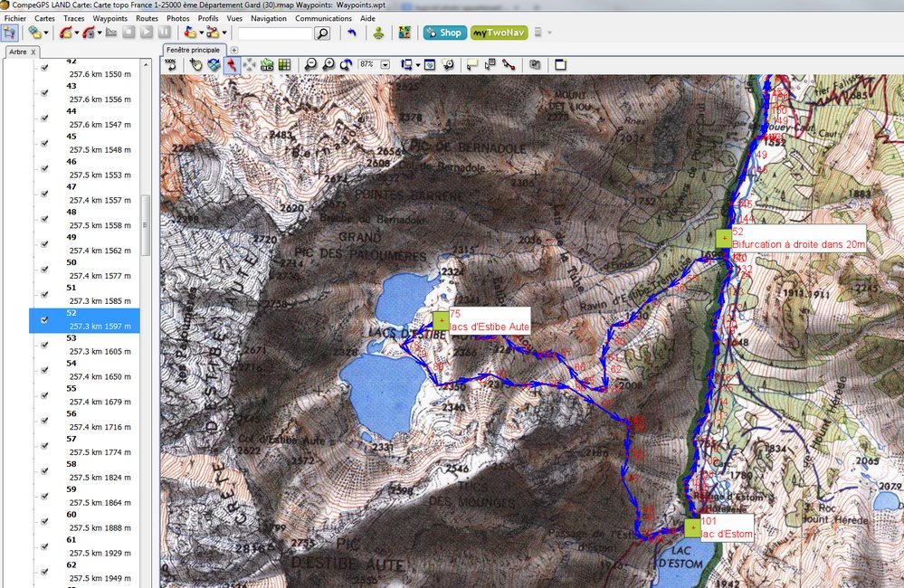Open the Traces menu

pos(74,18)
